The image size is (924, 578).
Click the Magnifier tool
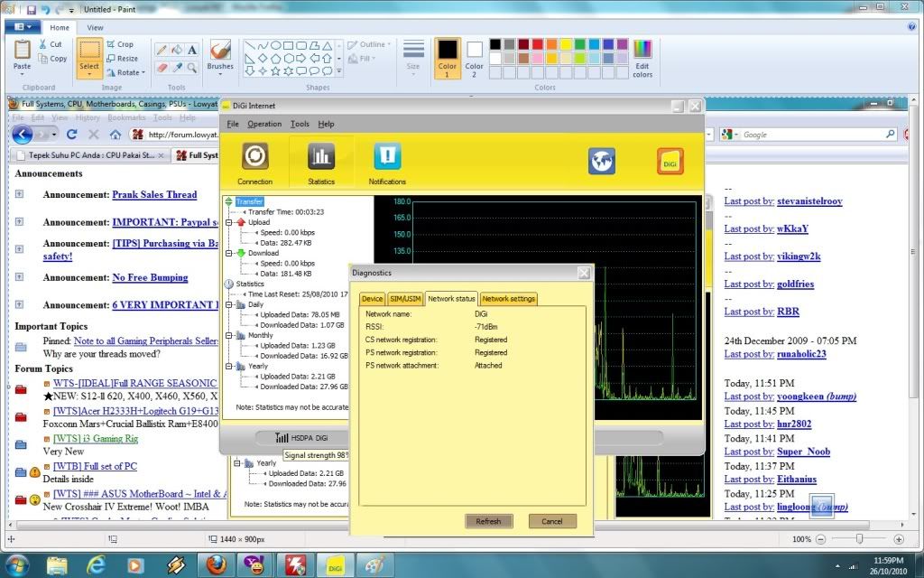[x=194, y=67]
